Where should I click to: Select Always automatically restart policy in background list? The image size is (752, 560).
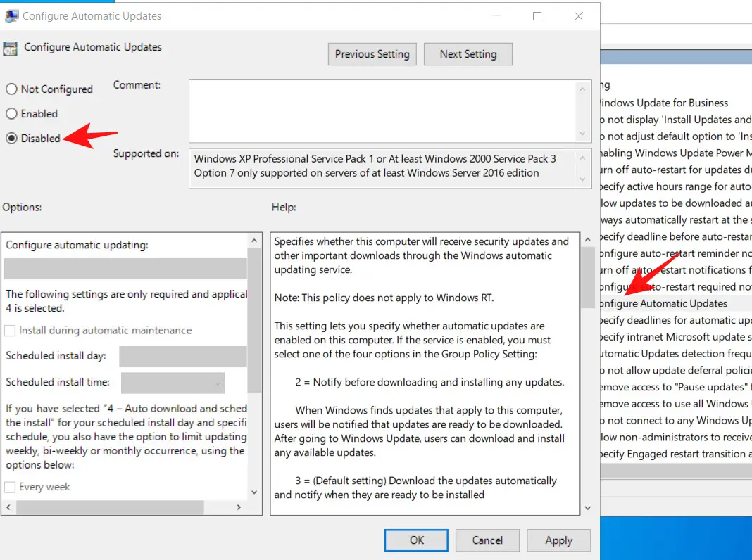(x=676, y=220)
